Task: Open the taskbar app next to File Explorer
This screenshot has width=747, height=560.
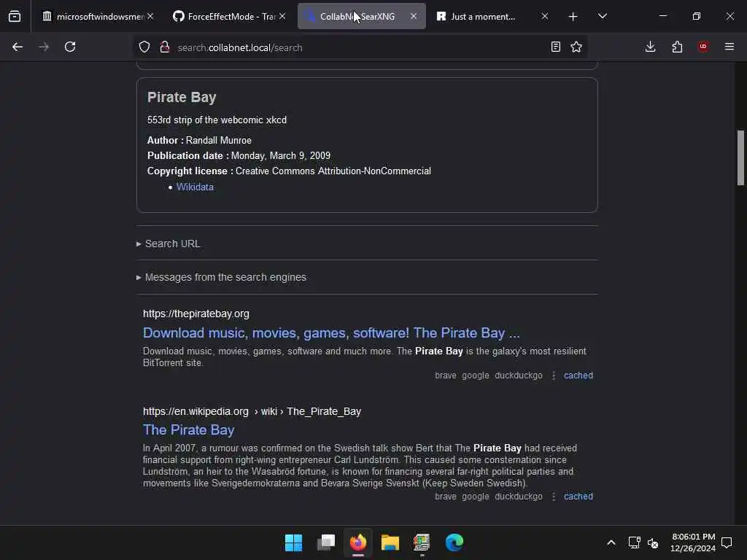Action: pos(422,542)
